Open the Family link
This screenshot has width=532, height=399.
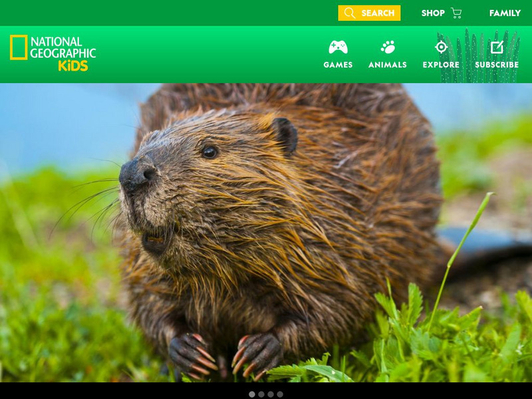point(505,13)
